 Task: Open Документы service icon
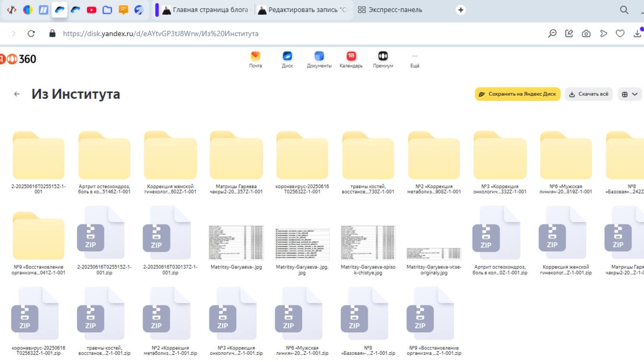click(319, 60)
